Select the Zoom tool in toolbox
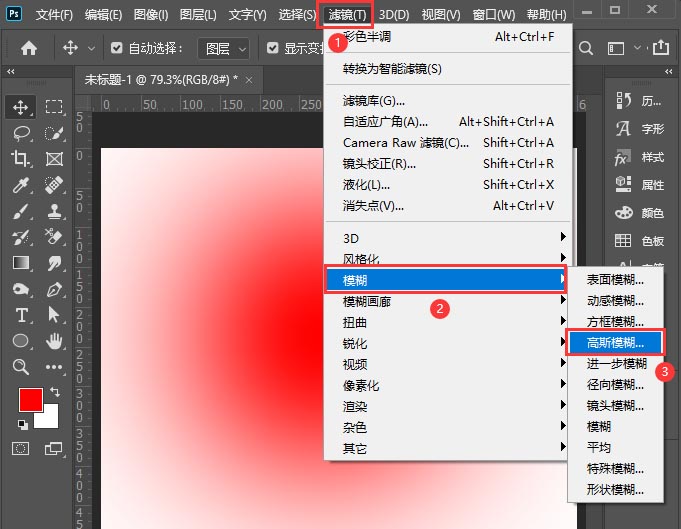Viewport: 681px width, 529px height. coord(20,367)
